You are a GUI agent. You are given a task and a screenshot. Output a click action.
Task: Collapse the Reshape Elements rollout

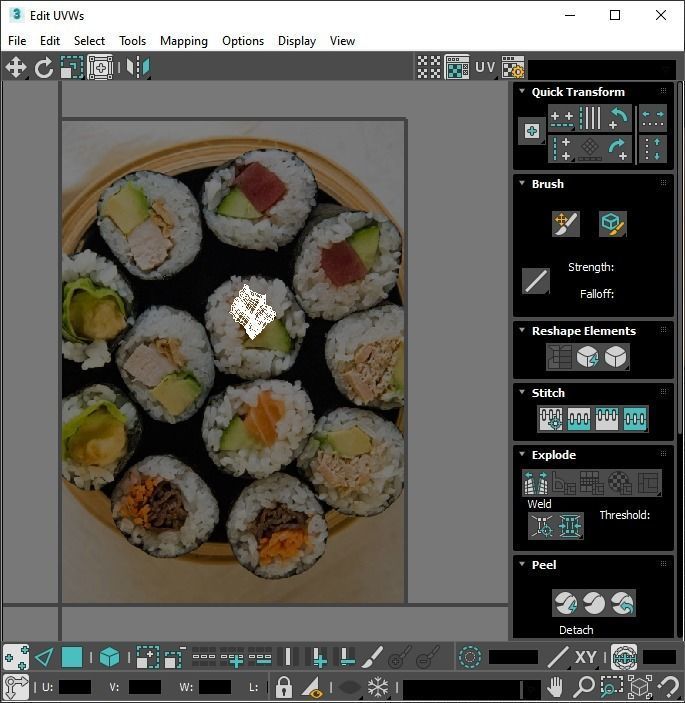[x=522, y=330]
